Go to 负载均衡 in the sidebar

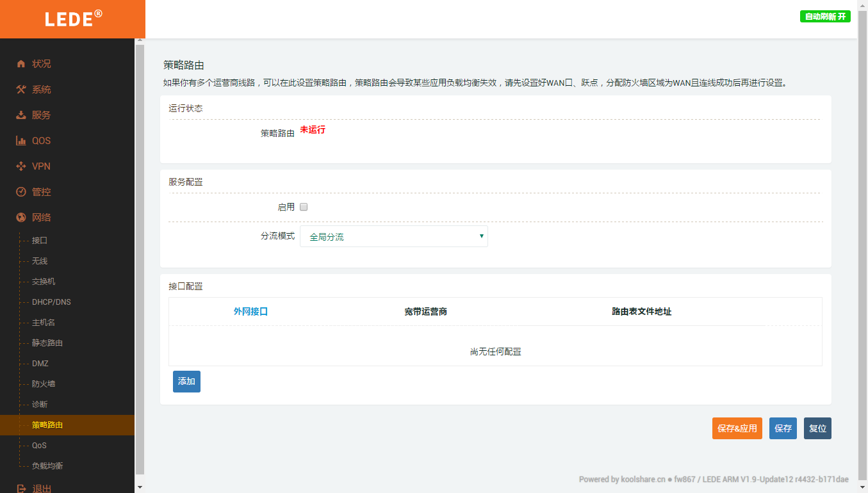(x=47, y=466)
